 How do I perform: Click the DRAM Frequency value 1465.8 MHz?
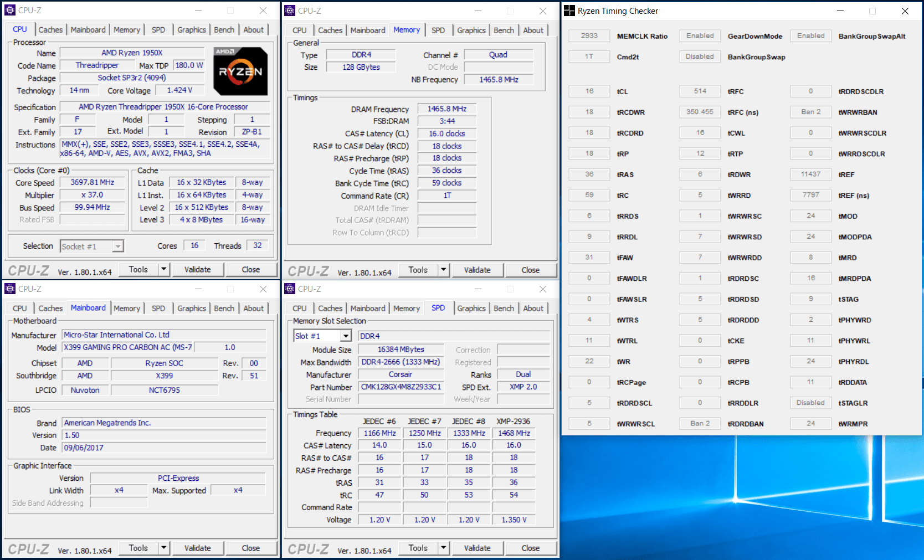coord(447,109)
